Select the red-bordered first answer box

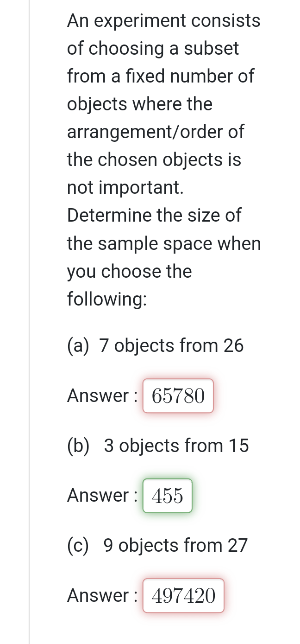(x=178, y=396)
